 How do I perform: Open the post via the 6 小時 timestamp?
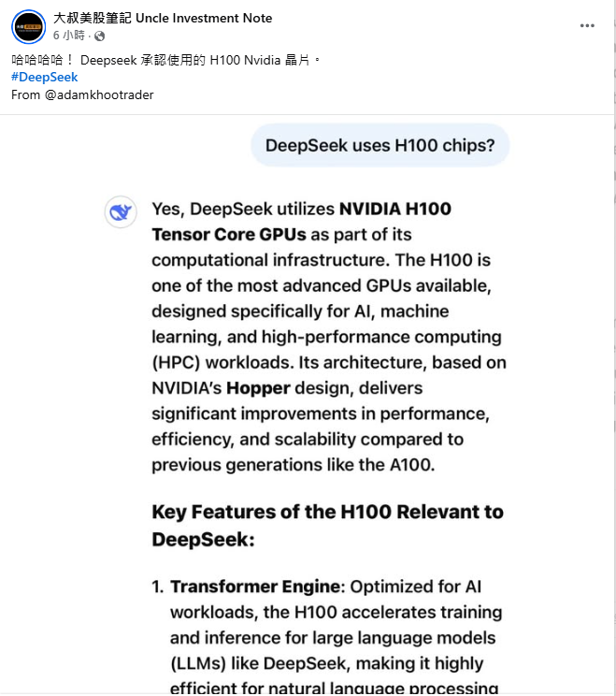pyautogui.click(x=69, y=36)
